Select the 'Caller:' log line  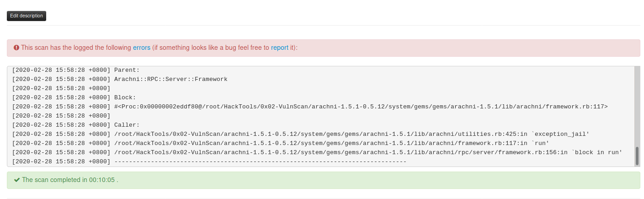pos(127,125)
